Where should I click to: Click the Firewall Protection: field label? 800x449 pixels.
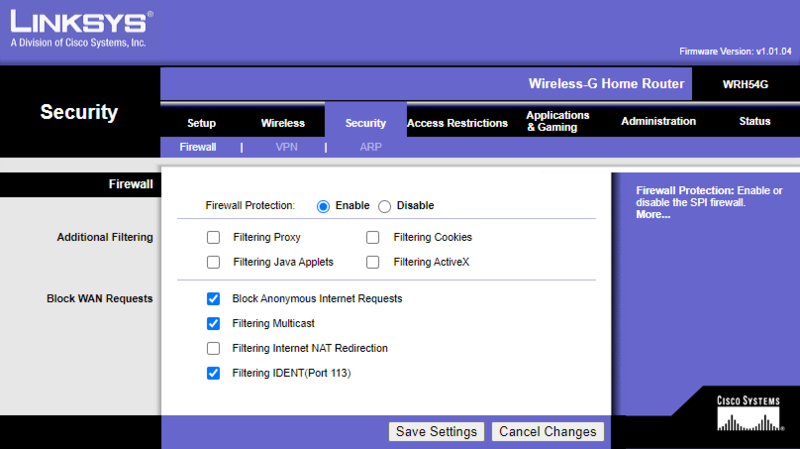tap(250, 206)
